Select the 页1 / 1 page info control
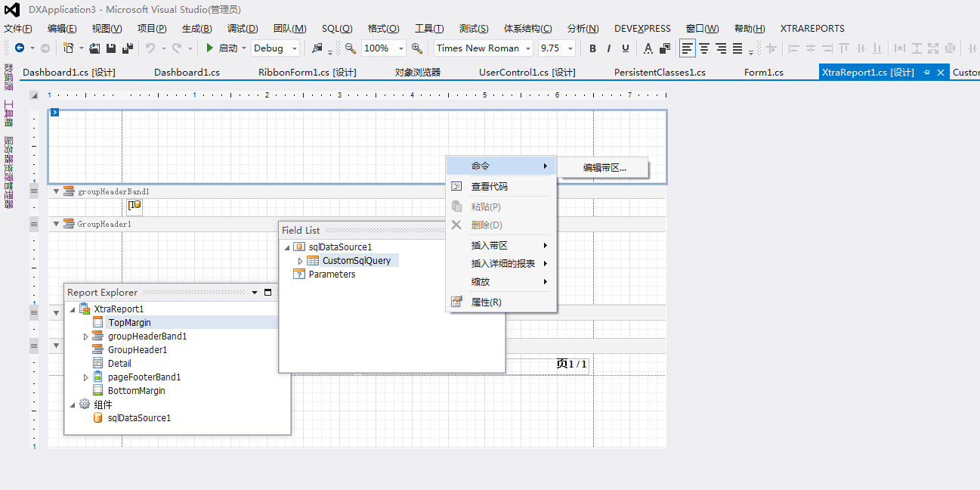 (571, 364)
